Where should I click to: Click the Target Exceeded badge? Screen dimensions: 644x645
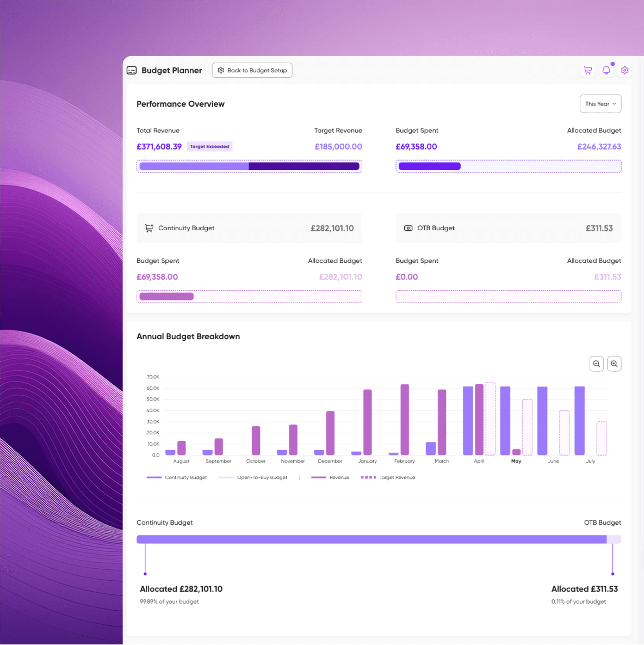tap(209, 146)
